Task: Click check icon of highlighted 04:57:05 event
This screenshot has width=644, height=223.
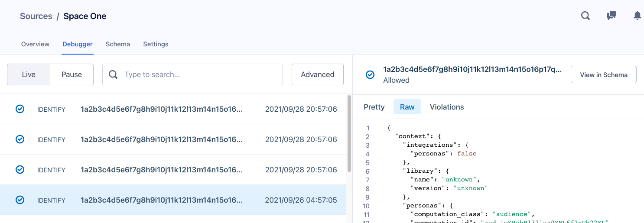Action: pyautogui.click(x=20, y=200)
